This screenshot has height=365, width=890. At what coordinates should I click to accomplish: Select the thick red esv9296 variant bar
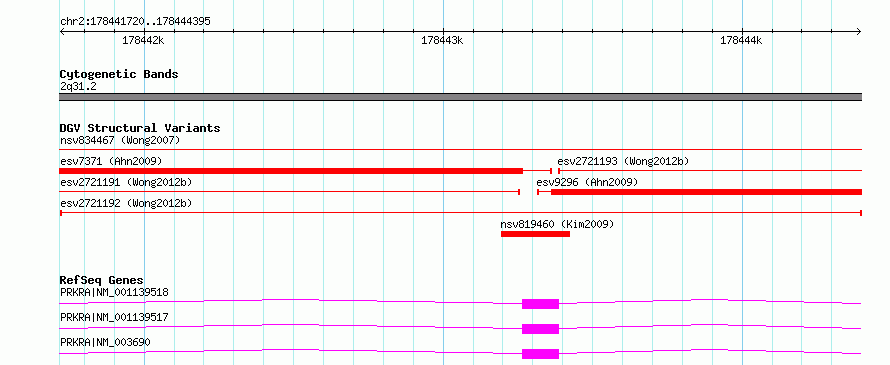click(x=707, y=192)
